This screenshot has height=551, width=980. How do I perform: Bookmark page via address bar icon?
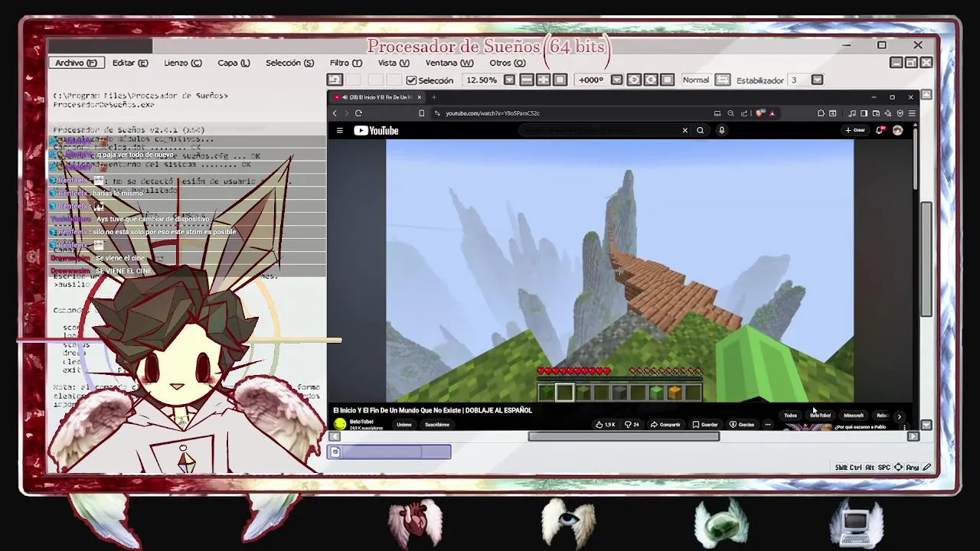(421, 113)
